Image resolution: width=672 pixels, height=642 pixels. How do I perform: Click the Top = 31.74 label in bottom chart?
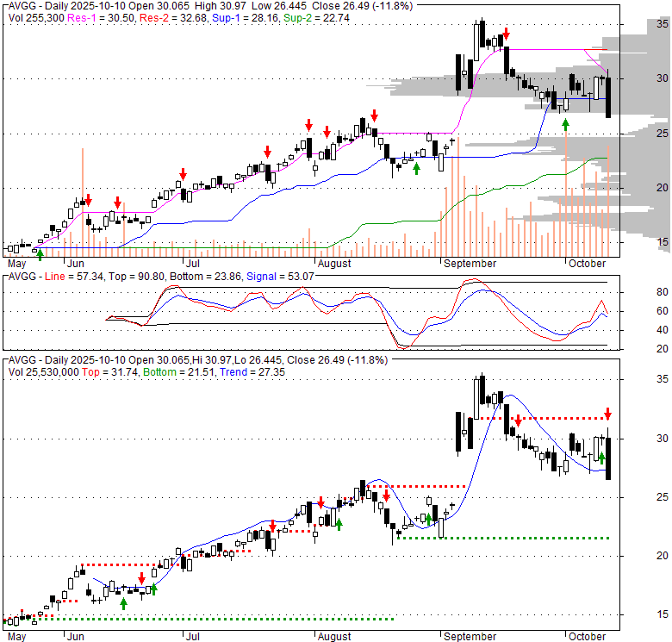point(109,372)
